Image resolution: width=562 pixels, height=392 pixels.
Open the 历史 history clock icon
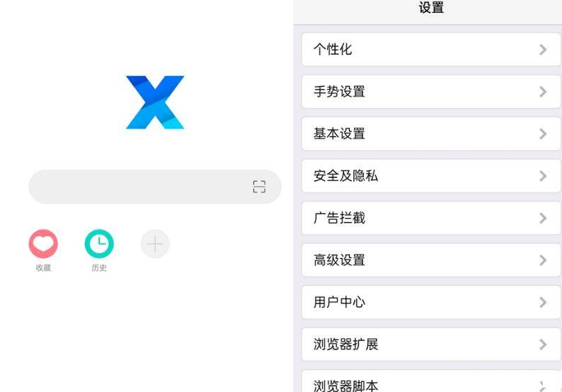(x=99, y=244)
